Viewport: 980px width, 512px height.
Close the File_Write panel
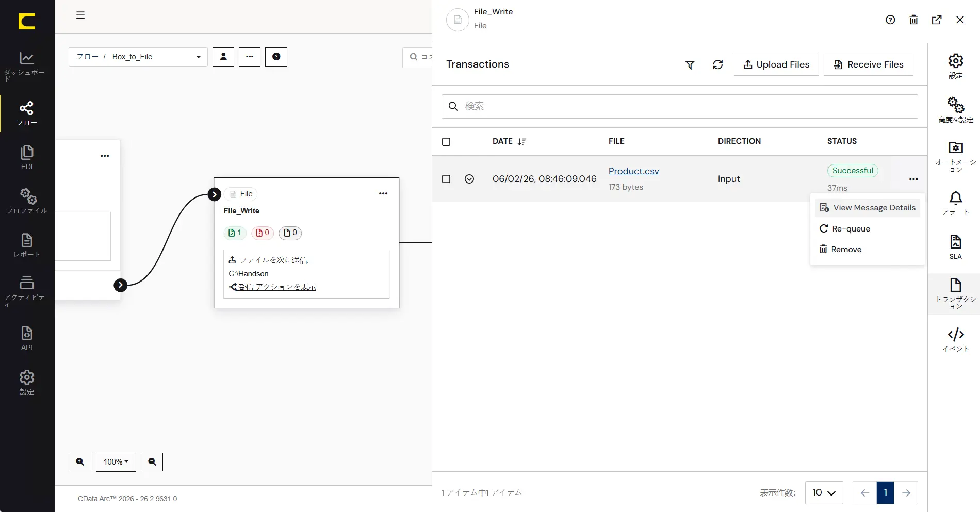960,20
